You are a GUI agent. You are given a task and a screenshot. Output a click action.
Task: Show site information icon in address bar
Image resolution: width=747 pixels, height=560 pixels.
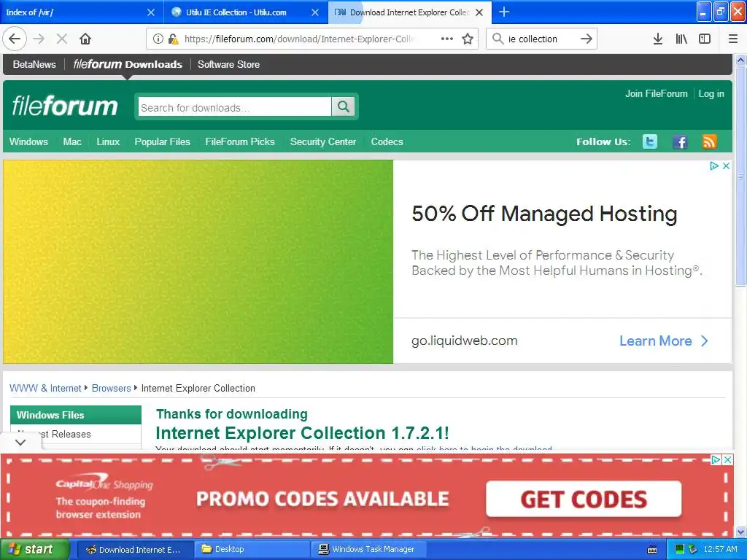pyautogui.click(x=158, y=39)
